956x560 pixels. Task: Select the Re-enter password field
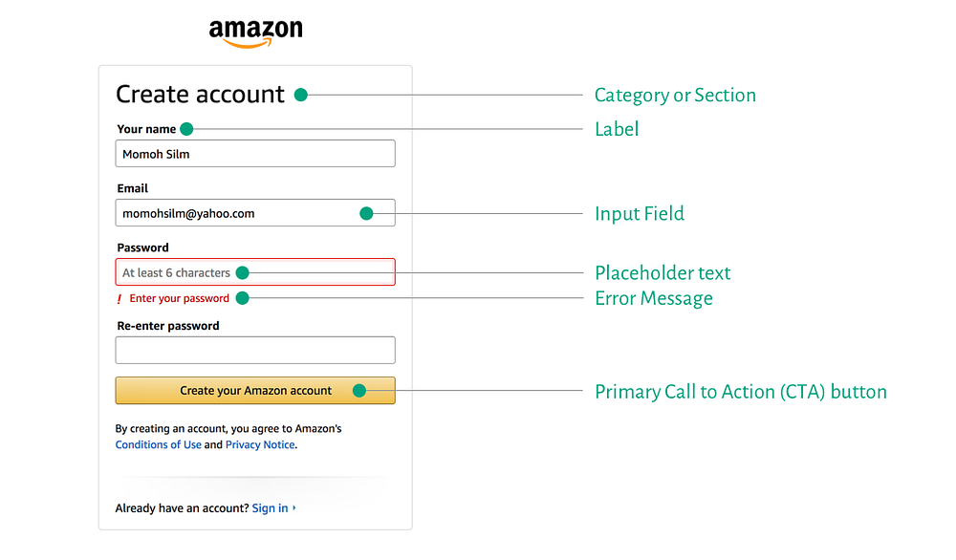[x=255, y=351]
